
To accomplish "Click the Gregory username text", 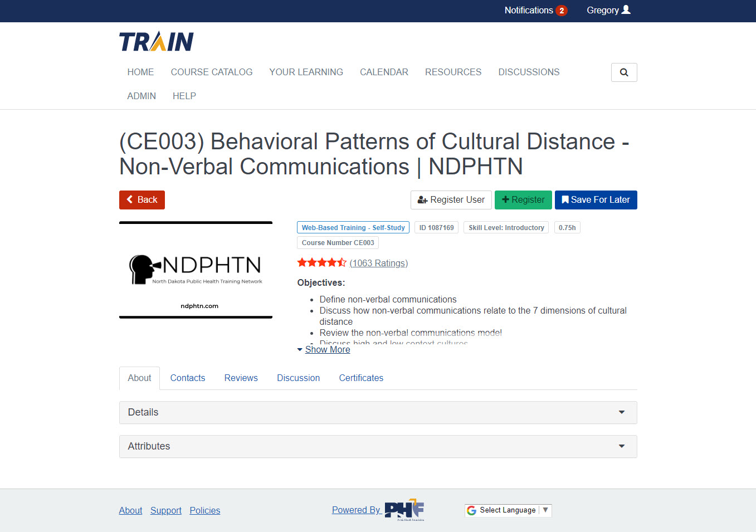I will [603, 10].
